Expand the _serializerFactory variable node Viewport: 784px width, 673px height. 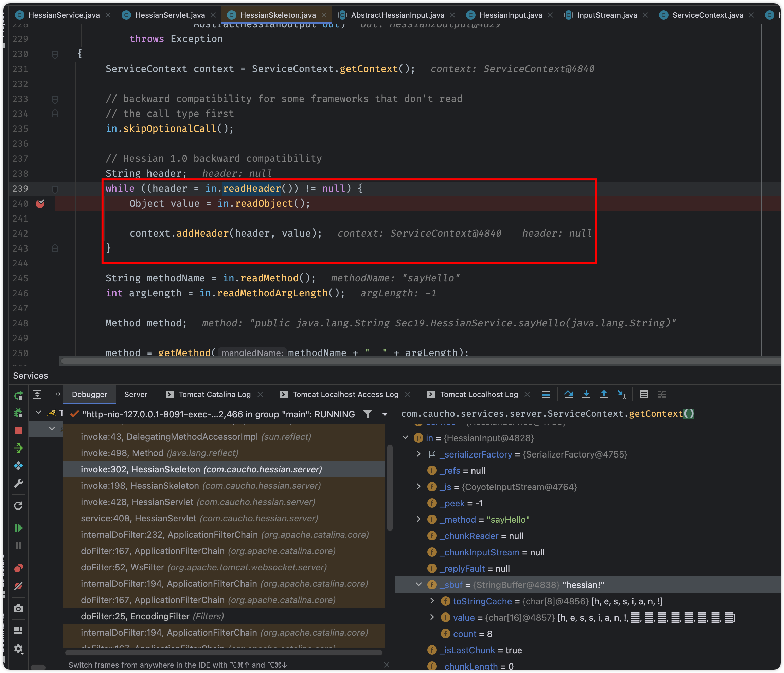419,454
